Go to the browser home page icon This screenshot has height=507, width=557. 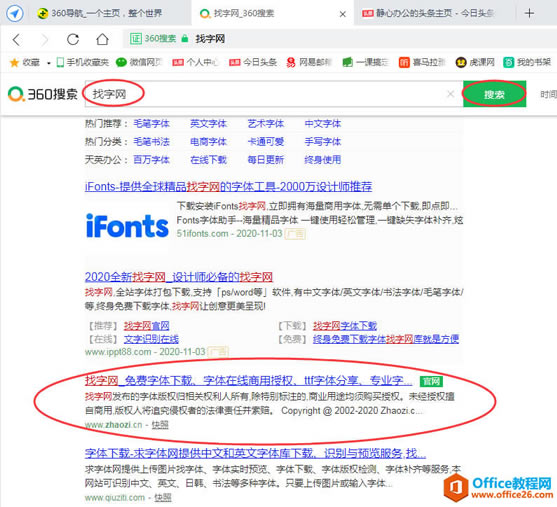(102, 39)
